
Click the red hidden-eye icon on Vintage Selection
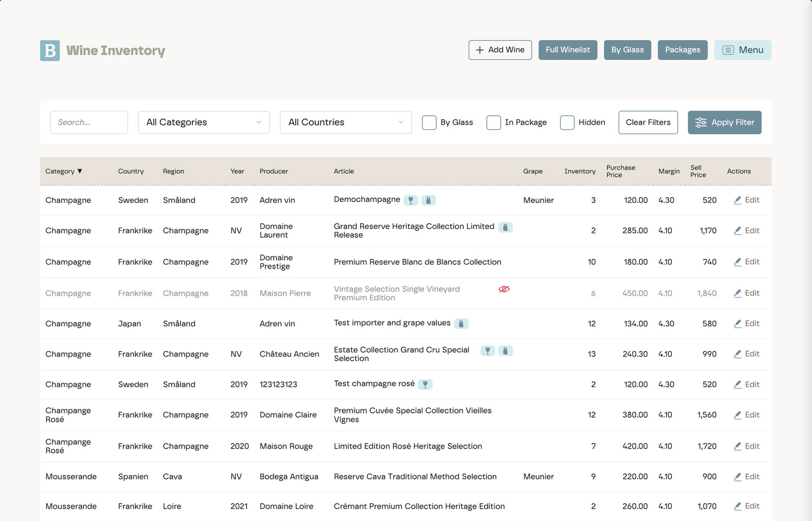tap(504, 289)
